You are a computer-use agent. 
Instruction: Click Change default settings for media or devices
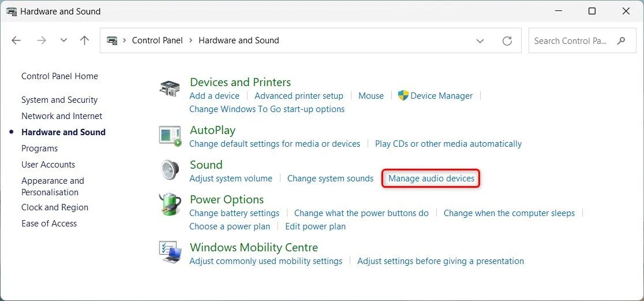[275, 144]
